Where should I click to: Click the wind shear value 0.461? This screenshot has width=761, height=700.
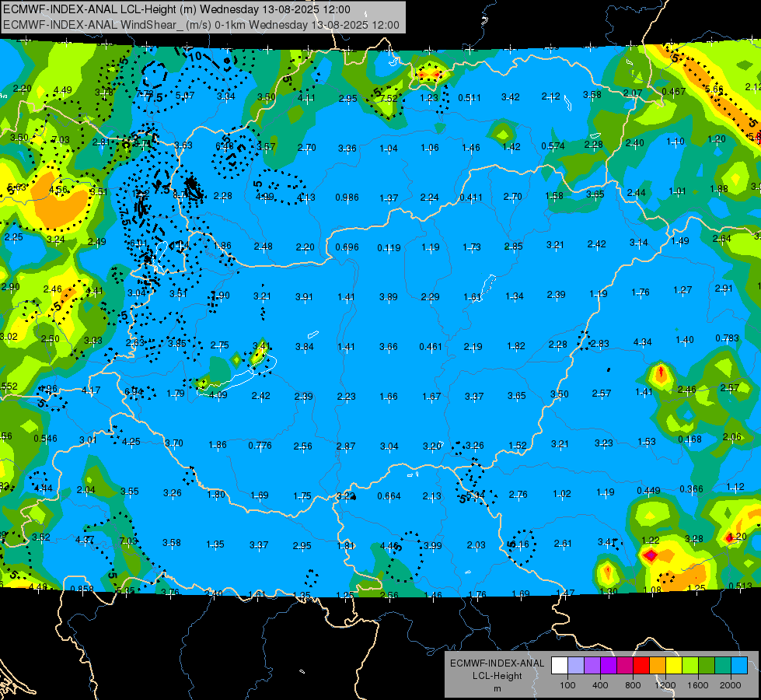tap(431, 346)
